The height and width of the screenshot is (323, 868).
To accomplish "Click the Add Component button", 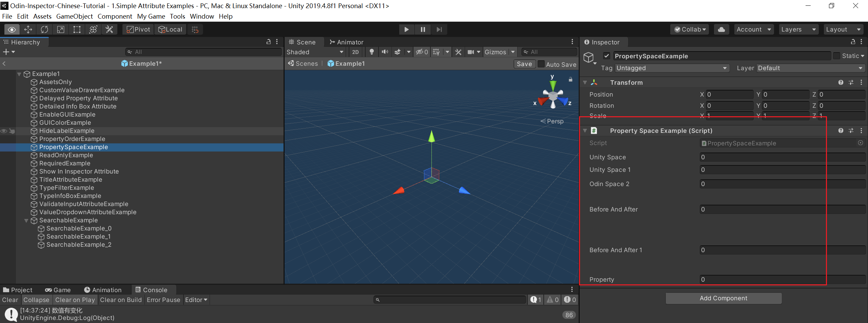I will point(723,298).
